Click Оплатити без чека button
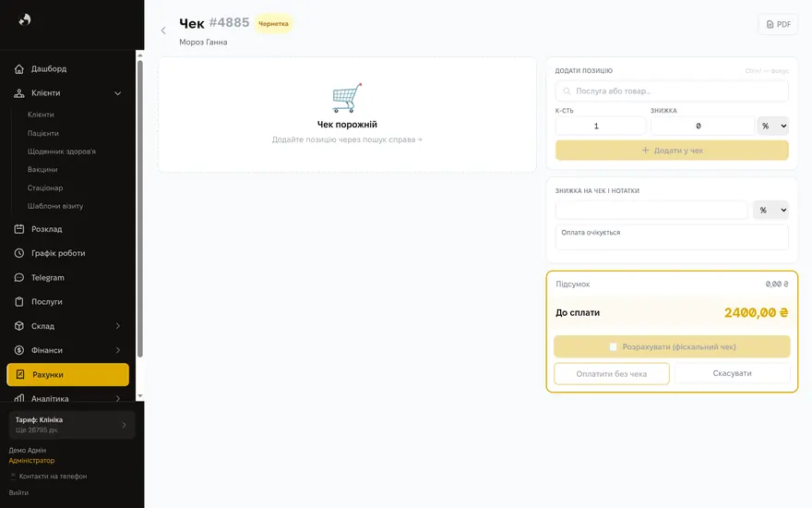Screen dimensions: 812x508 click(x=612, y=374)
